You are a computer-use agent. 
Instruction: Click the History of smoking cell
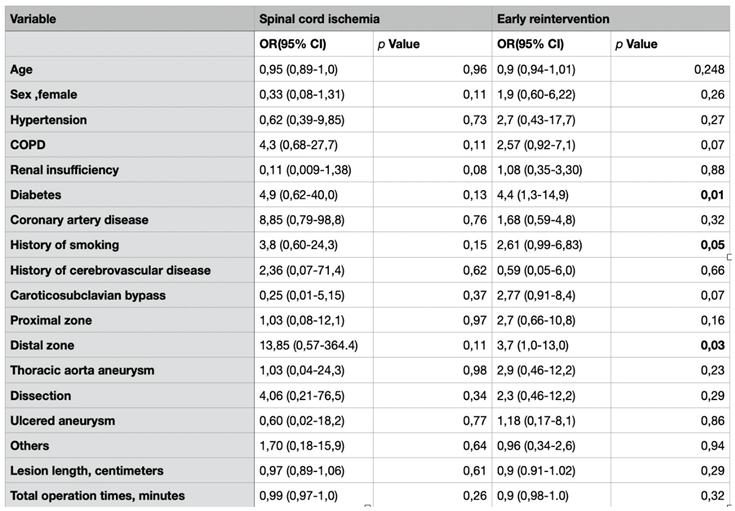point(64,245)
